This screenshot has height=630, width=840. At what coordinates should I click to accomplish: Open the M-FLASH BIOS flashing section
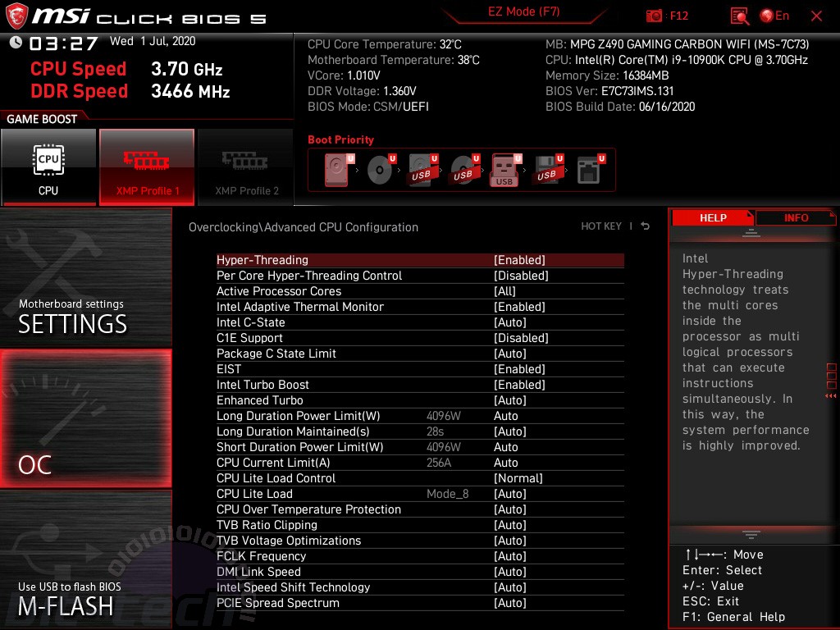[85, 559]
